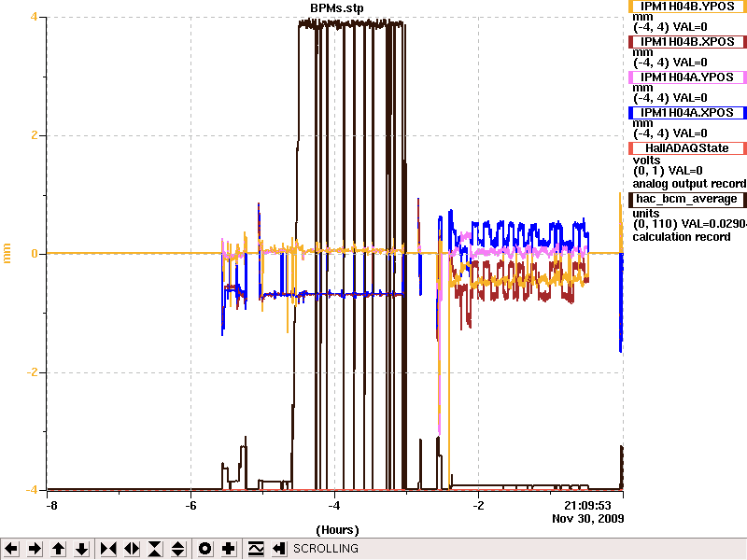Viewport: 747px width, 560px height.
Task: Click the vertical zoom-in hourglass icon
Action: click(155, 549)
